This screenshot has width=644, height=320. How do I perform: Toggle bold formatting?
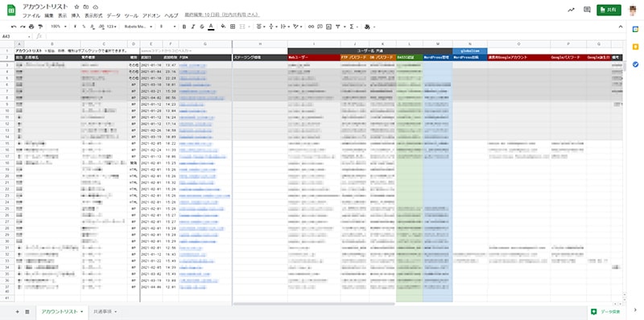184,27
